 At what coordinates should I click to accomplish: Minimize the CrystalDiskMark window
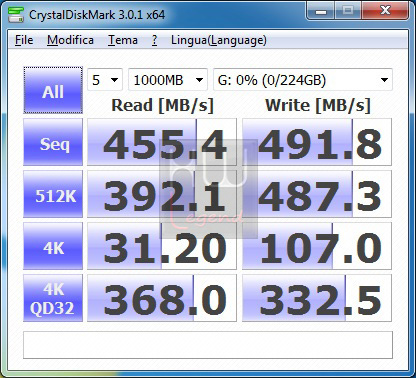pyautogui.click(x=321, y=12)
